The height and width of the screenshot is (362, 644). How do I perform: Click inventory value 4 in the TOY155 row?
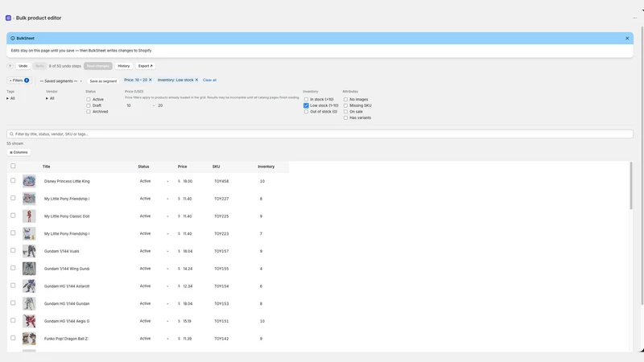(x=261, y=269)
